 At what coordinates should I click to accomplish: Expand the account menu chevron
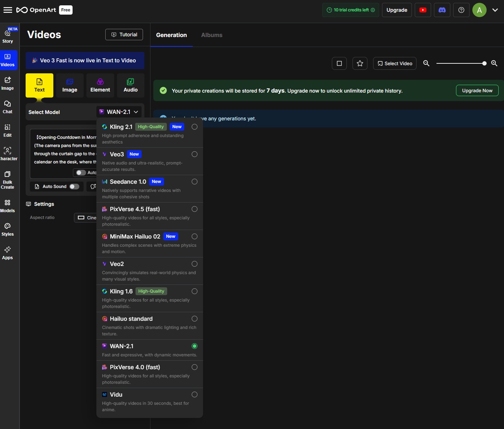(x=495, y=10)
